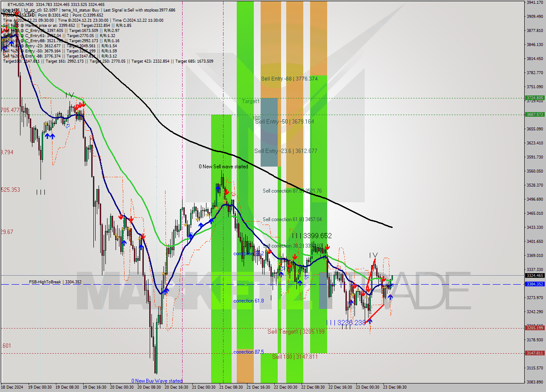
Task: Click the 3655.090 price axis value
Action: point(535,129)
